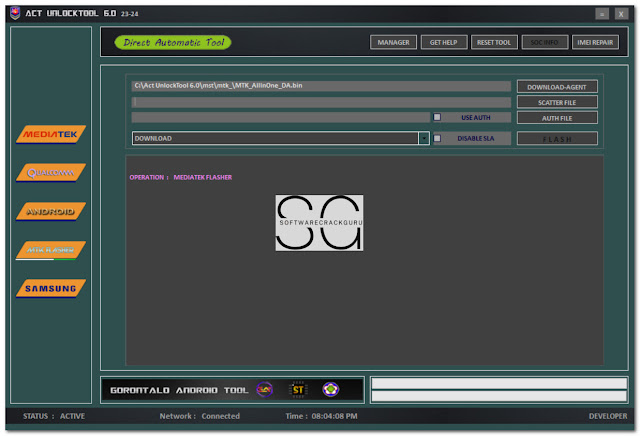Enable the USE AUTH checkbox
The width and height of the screenshot is (640, 436).
click(x=437, y=117)
